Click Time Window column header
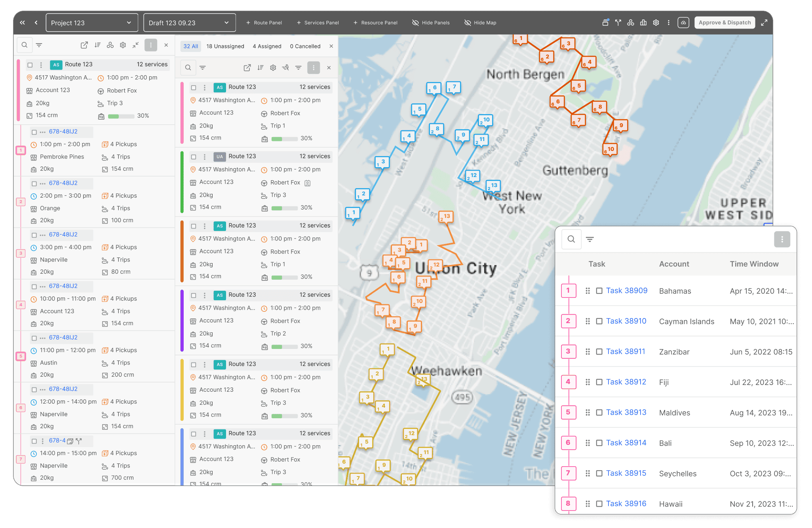The width and height of the screenshot is (812, 528). point(754,264)
